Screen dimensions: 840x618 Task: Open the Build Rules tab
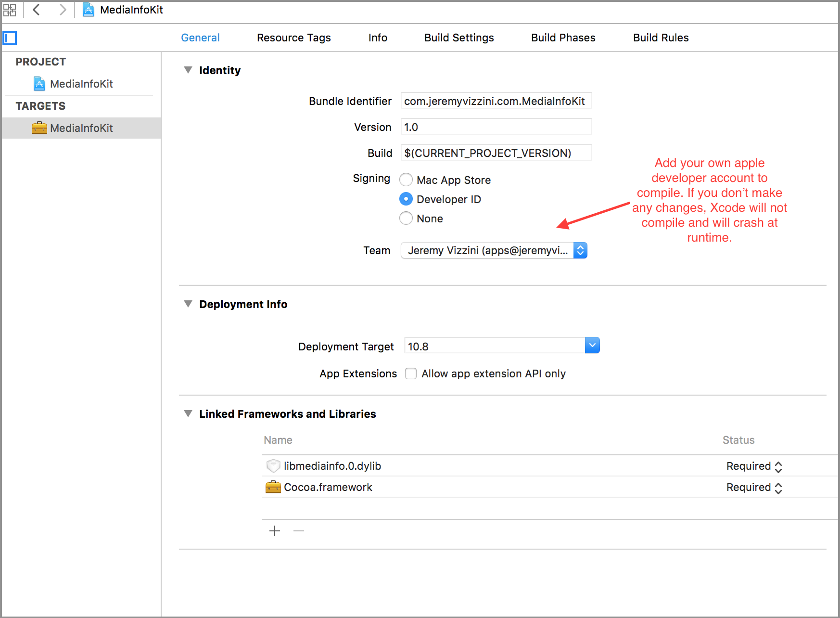(x=661, y=38)
